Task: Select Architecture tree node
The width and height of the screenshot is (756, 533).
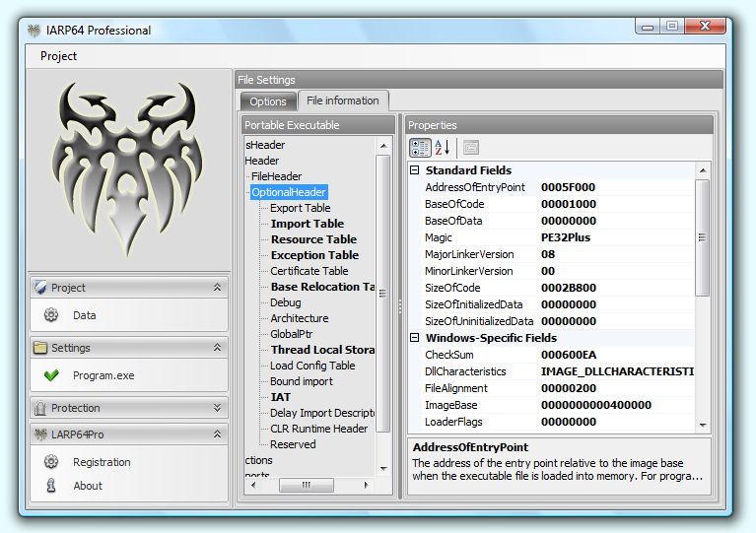Action: [299, 318]
